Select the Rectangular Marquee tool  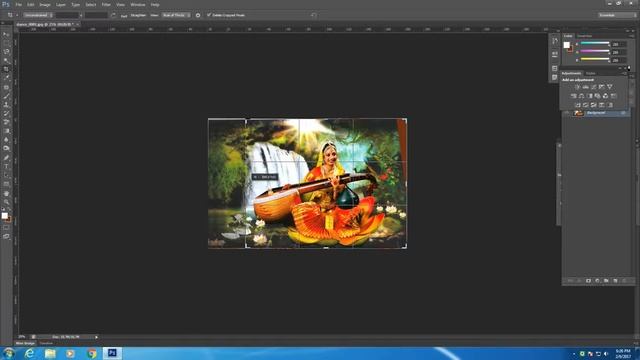tap(6, 43)
